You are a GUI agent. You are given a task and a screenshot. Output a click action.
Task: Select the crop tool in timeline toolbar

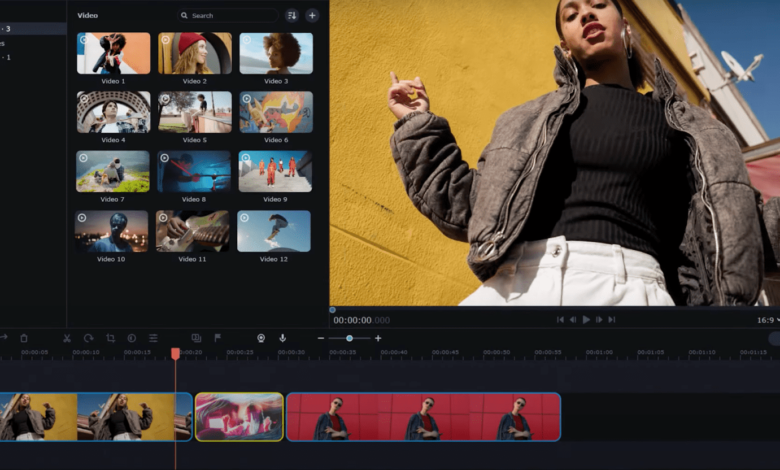pyautogui.click(x=110, y=338)
